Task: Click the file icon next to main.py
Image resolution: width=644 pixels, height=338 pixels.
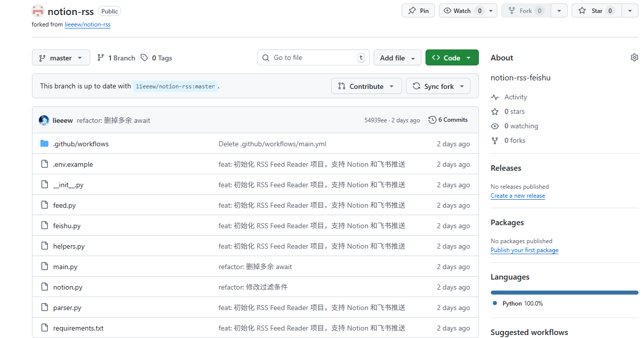Action: click(44, 267)
